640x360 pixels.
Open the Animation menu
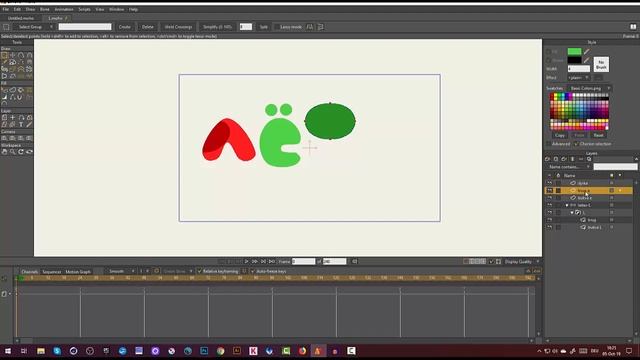pos(64,9)
